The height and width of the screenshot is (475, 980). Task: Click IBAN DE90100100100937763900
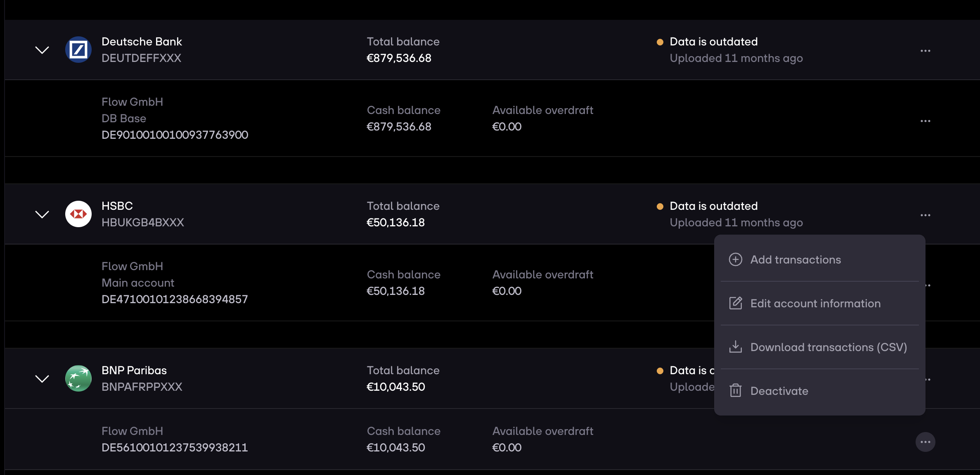pos(175,135)
